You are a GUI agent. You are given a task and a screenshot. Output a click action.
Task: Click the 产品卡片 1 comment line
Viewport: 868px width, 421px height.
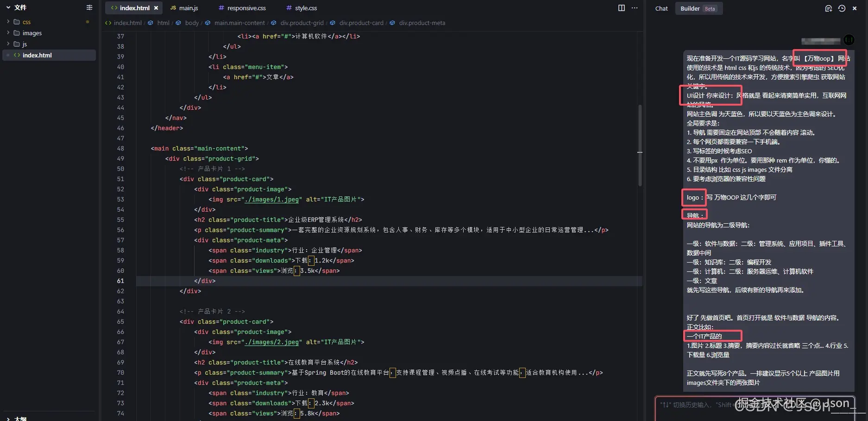212,169
